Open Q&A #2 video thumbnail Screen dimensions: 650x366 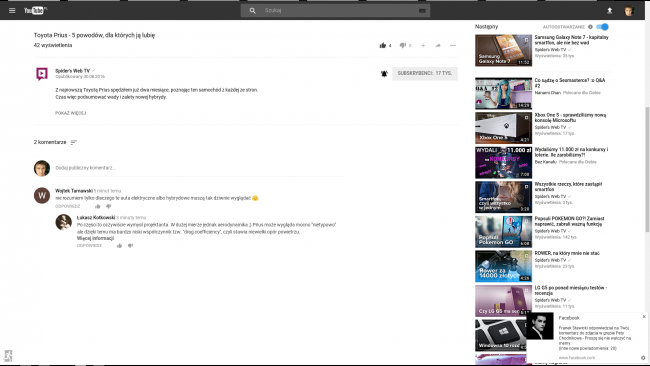[x=503, y=93]
